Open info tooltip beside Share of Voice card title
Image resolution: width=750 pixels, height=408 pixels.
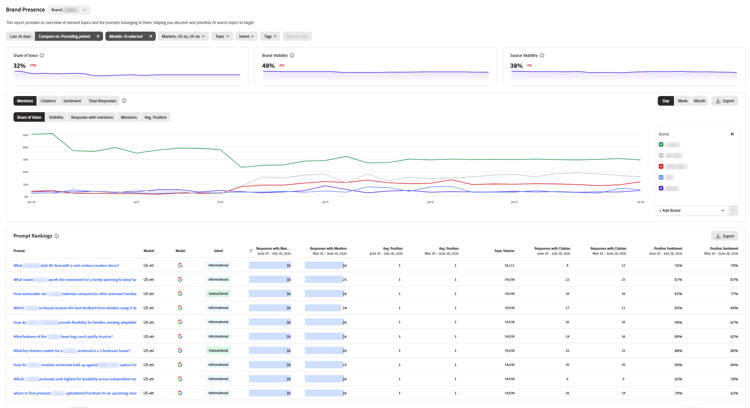(x=42, y=55)
